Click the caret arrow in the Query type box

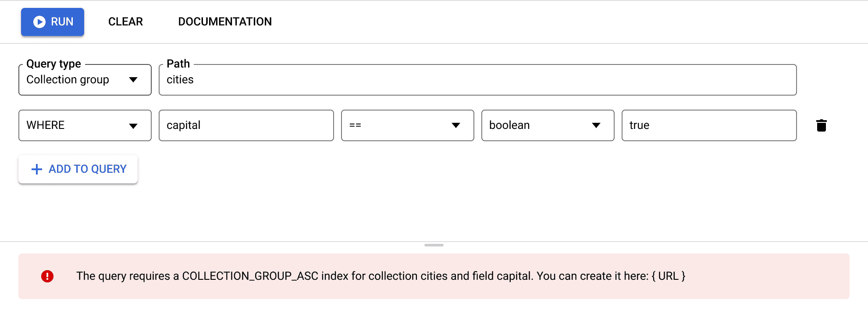[x=133, y=80]
